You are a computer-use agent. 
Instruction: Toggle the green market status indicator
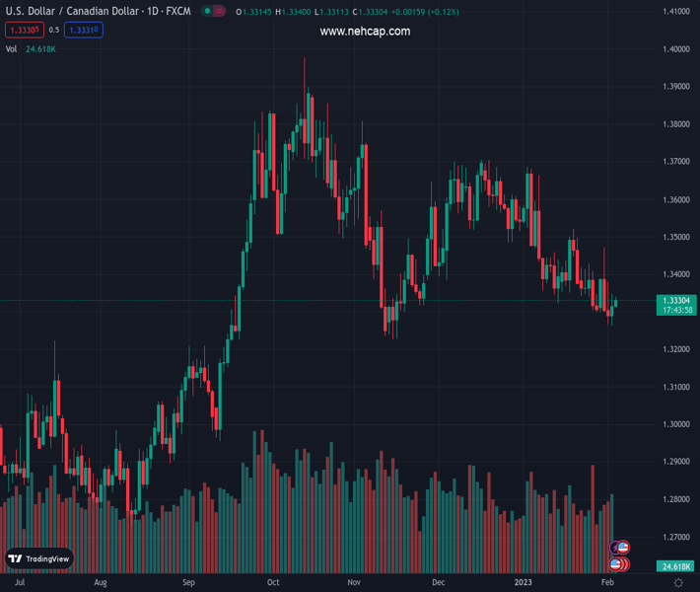coord(205,12)
